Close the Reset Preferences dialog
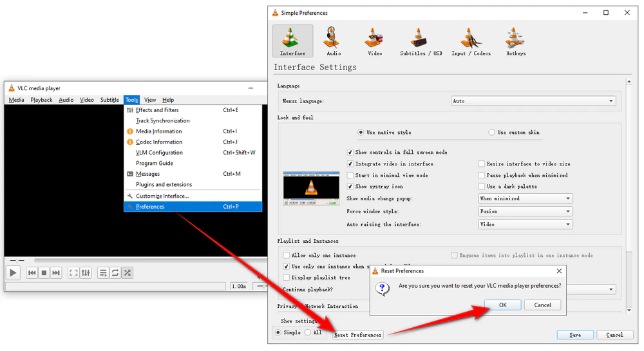The height and width of the screenshot is (351, 644). pyautogui.click(x=559, y=271)
